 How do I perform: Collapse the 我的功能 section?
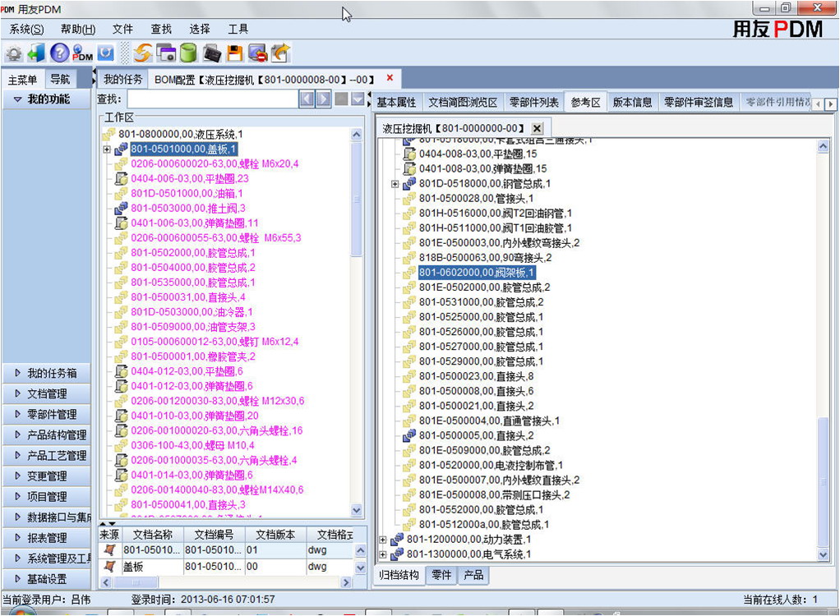[18, 99]
